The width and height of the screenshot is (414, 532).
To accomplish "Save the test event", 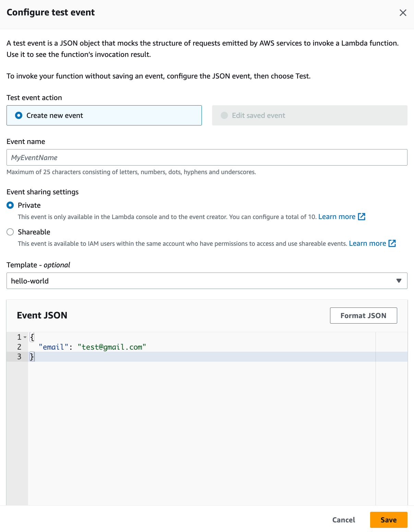I will (x=389, y=520).
